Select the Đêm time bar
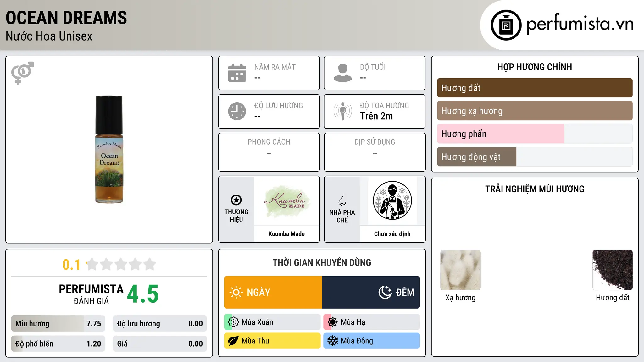This screenshot has height=362, width=644. 371,292
